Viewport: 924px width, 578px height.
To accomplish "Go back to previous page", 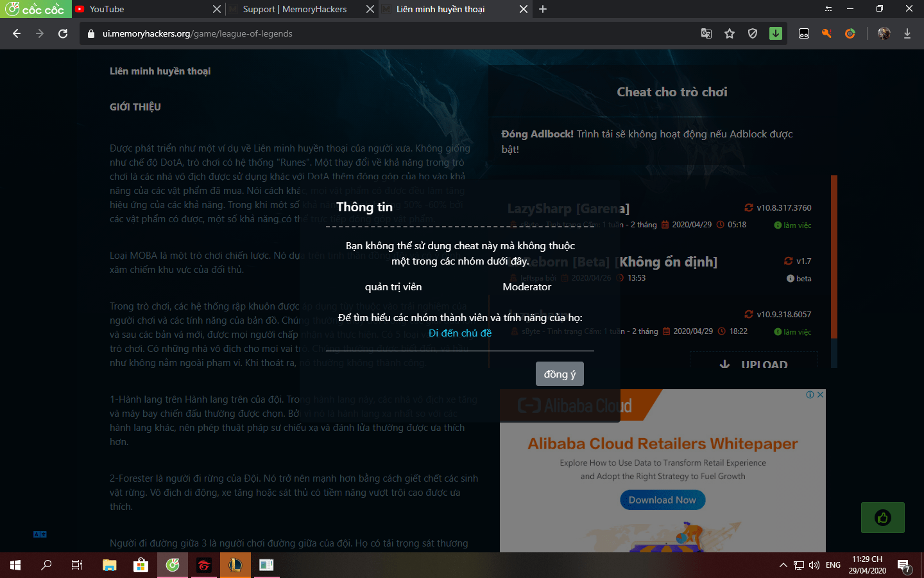I will pos(17,33).
